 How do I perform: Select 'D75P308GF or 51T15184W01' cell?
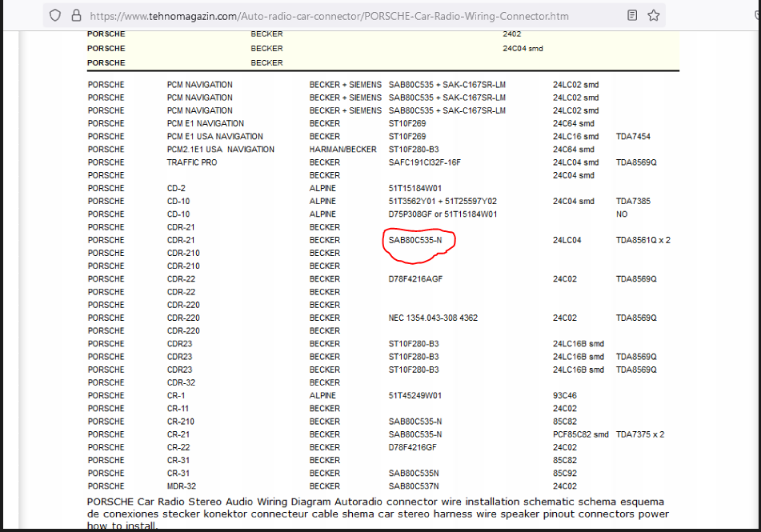pyautogui.click(x=443, y=214)
